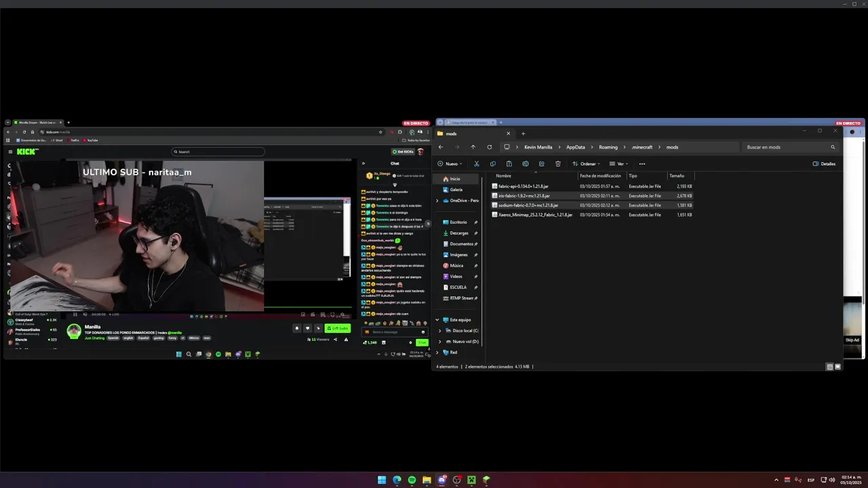Click notification bell under Kick stream
The width and height of the screenshot is (868, 488).
point(296,328)
